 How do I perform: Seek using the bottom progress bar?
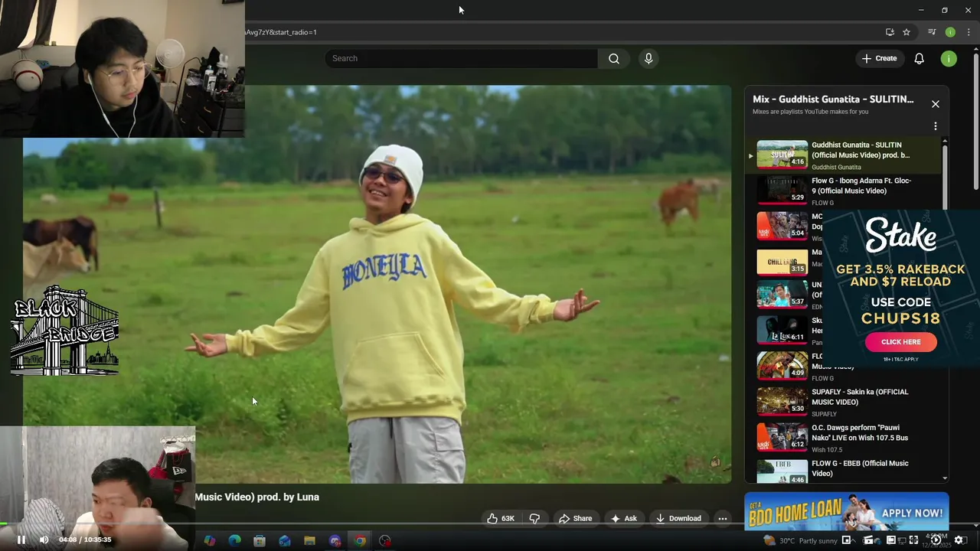pos(490,524)
